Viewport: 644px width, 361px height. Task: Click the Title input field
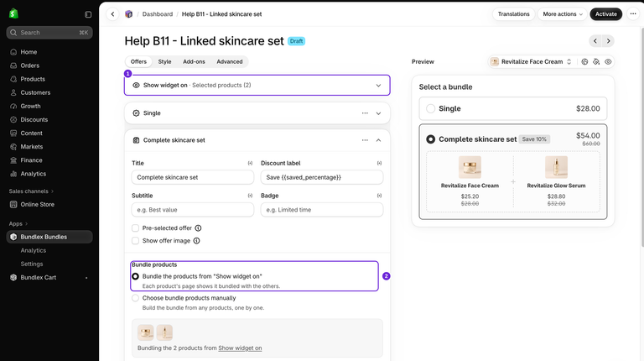coord(193,177)
